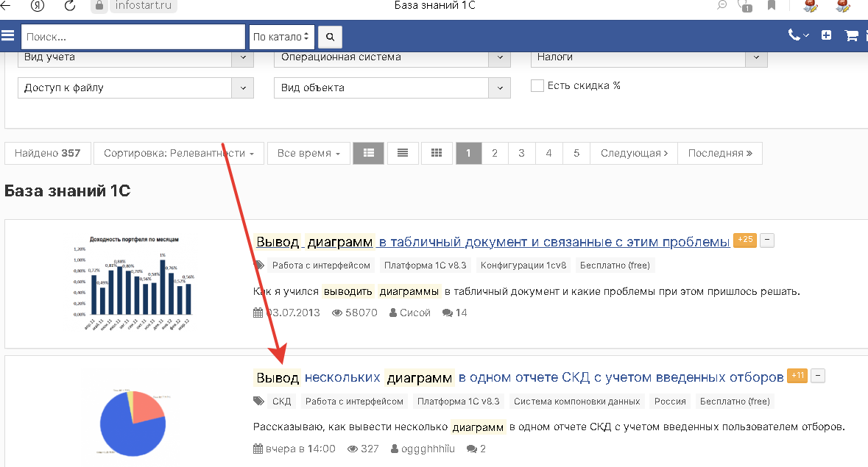
Task: Click Система компоновки данных tag
Action: point(576,402)
